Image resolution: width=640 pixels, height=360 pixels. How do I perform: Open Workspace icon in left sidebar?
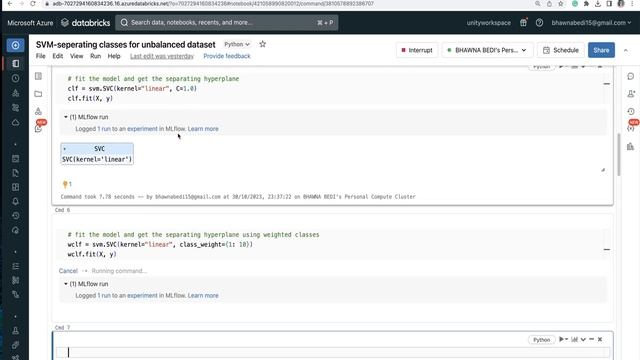click(x=16, y=64)
